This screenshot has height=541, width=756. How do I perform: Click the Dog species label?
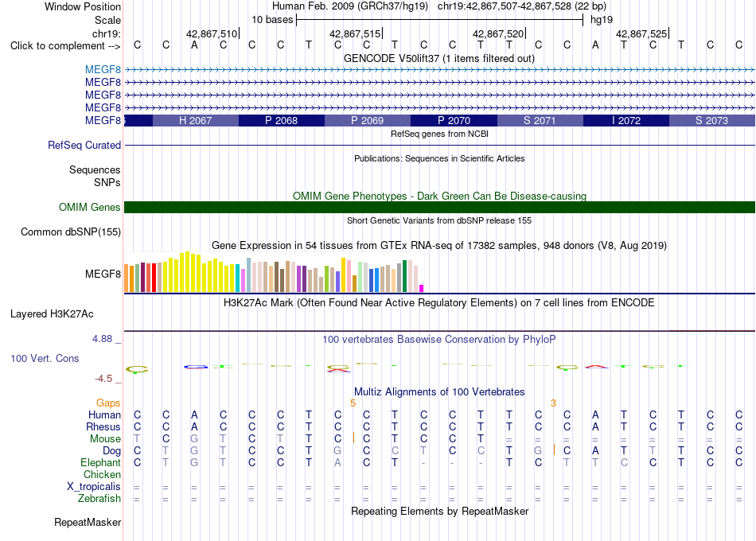point(112,451)
